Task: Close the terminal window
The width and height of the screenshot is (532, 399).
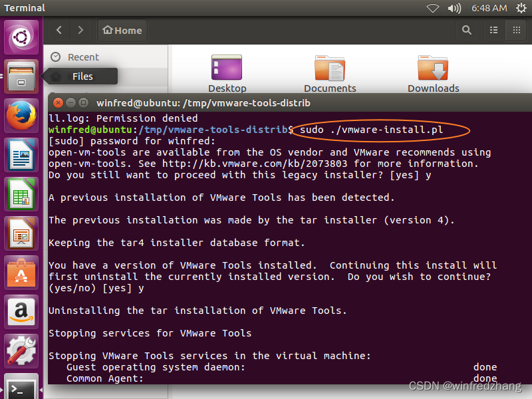Action: (x=59, y=103)
